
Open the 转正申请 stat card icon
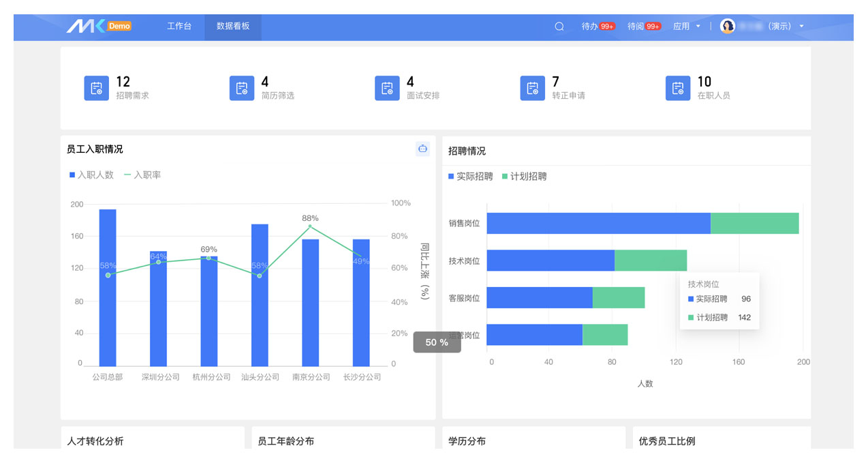[532, 89]
